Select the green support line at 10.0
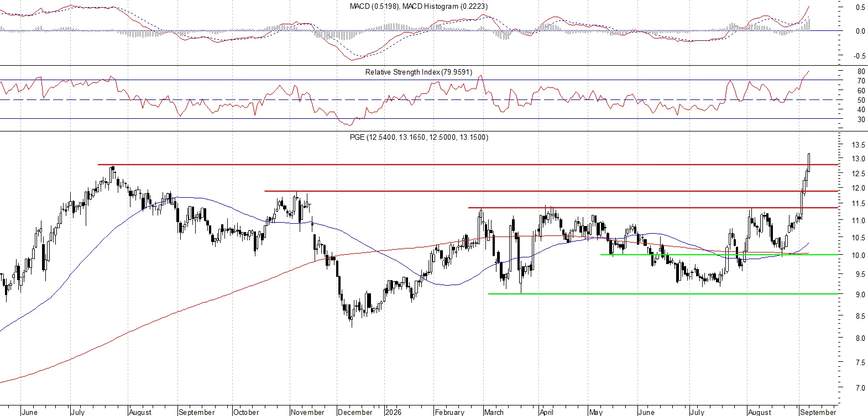The image size is (868, 416). pyautogui.click(x=719, y=255)
